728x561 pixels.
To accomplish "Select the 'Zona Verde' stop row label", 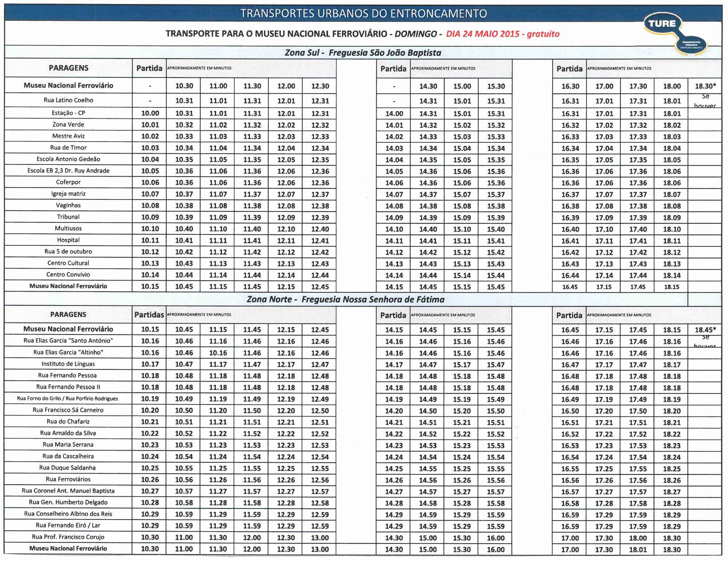I will point(68,125).
